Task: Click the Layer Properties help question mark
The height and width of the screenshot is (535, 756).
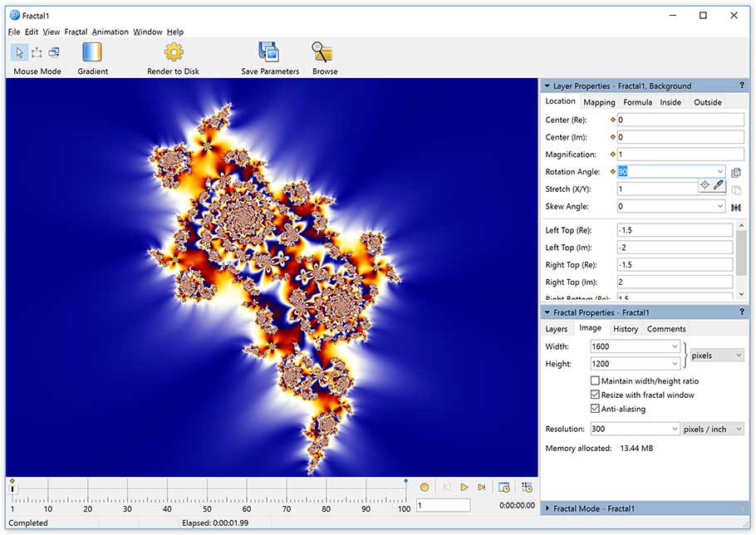Action: click(742, 86)
